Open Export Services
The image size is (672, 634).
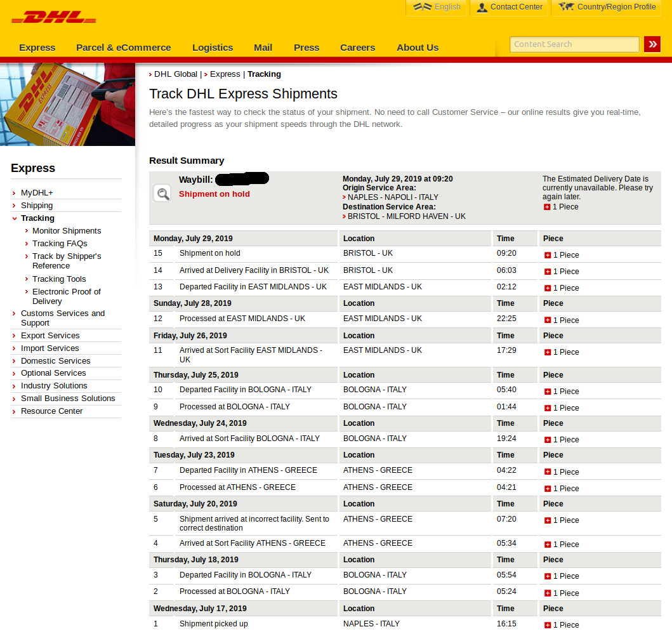point(50,336)
